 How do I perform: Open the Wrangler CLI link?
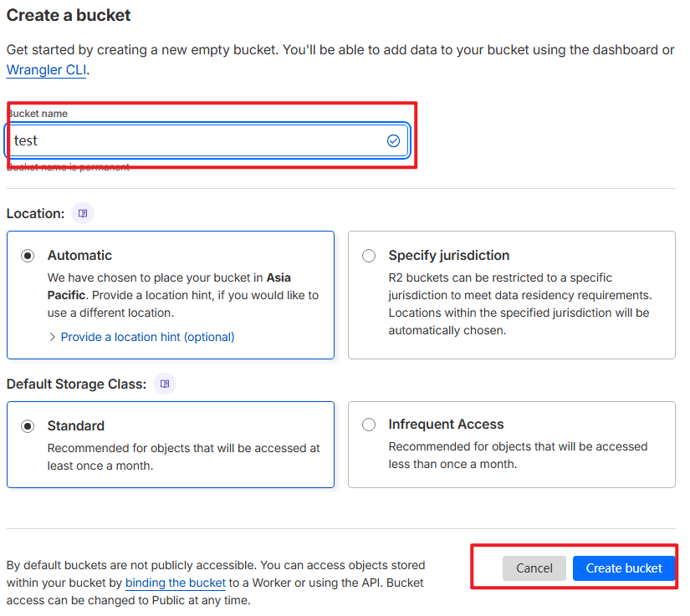click(45, 70)
